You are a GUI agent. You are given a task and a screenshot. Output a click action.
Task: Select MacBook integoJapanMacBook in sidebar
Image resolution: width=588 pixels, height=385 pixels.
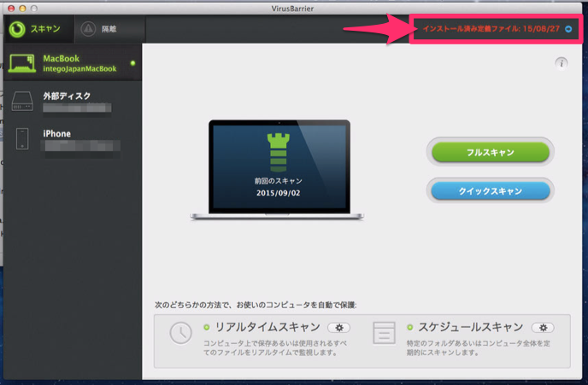pos(73,63)
